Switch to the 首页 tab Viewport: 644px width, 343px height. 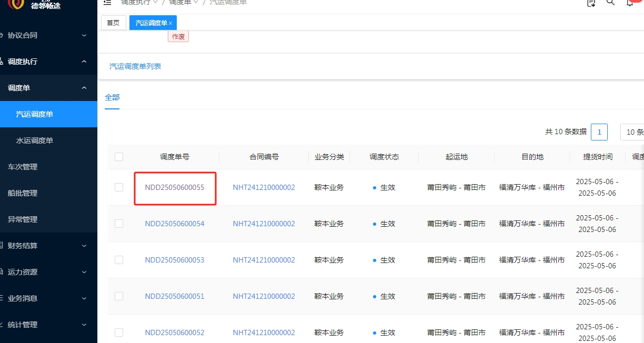pos(113,23)
